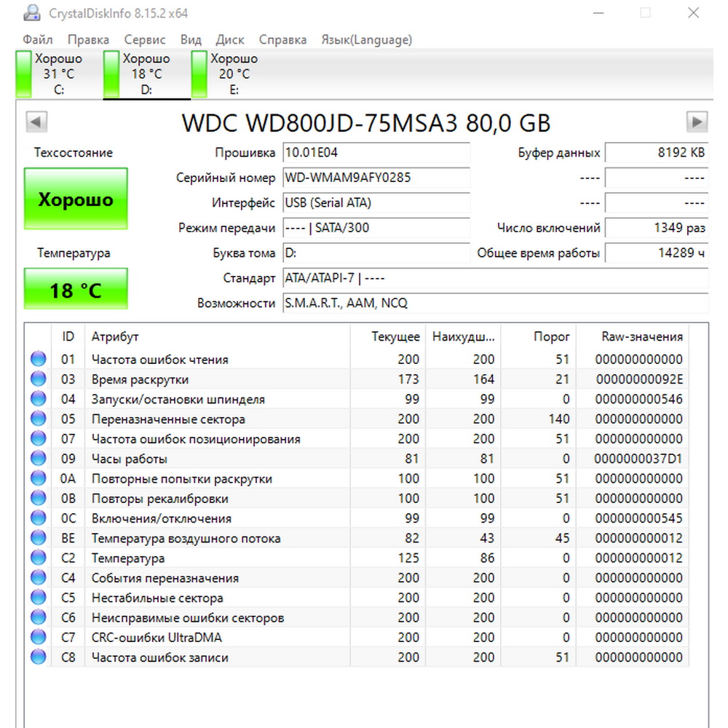Select row Частота ошибок чтения
728x728 pixels.
(x=357, y=358)
